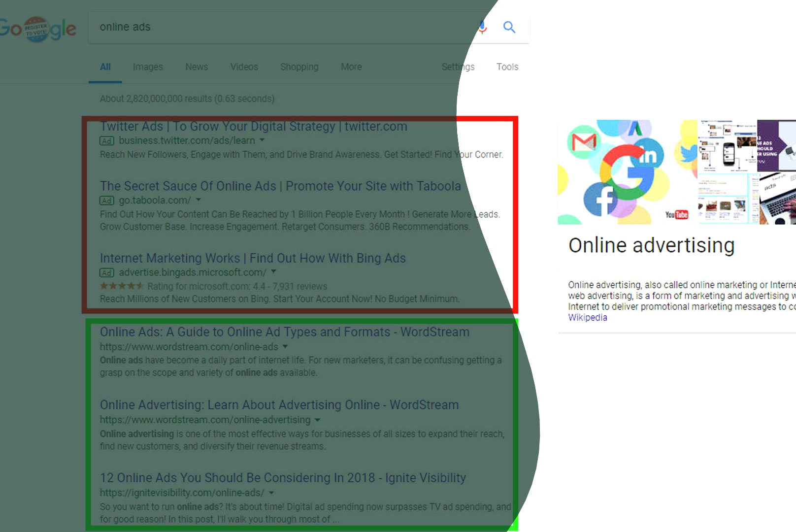Open the Twitter Ads result title
The height and width of the screenshot is (532, 796).
[x=254, y=127]
